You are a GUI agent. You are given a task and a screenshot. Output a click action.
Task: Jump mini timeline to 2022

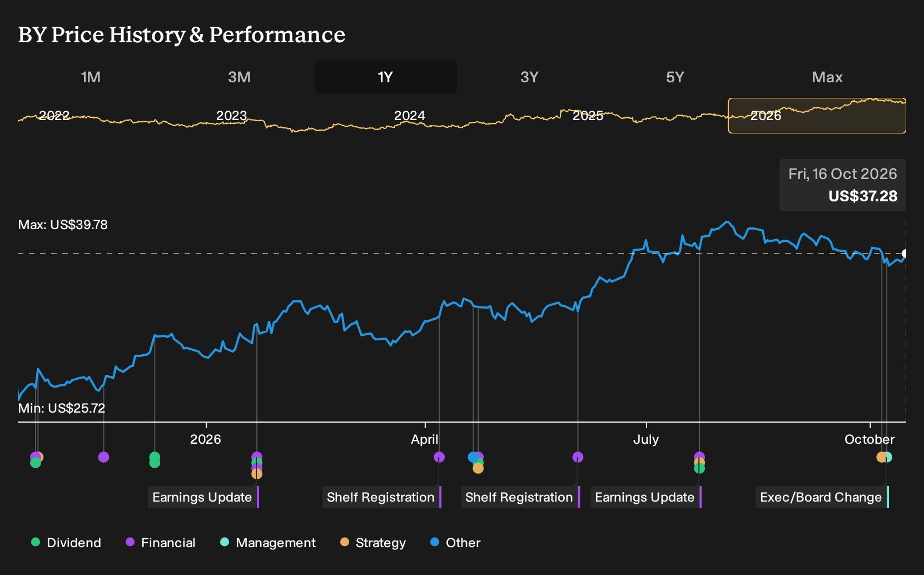point(54,116)
